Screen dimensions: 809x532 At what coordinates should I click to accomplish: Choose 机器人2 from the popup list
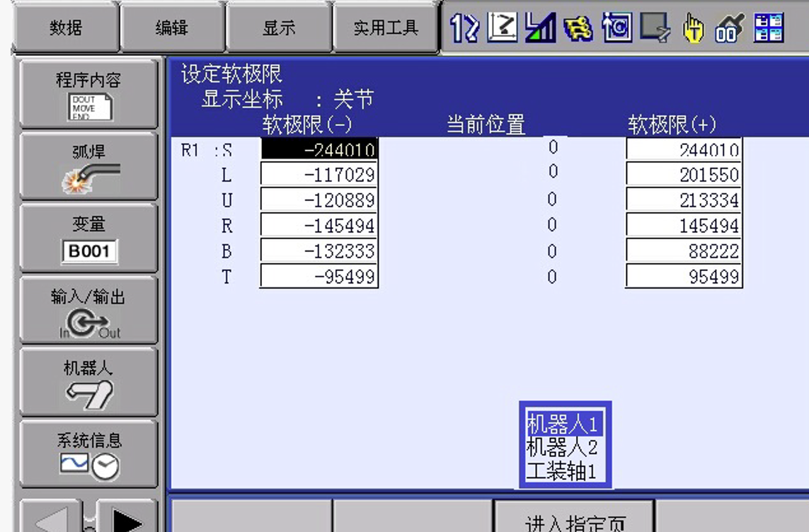pos(563,448)
